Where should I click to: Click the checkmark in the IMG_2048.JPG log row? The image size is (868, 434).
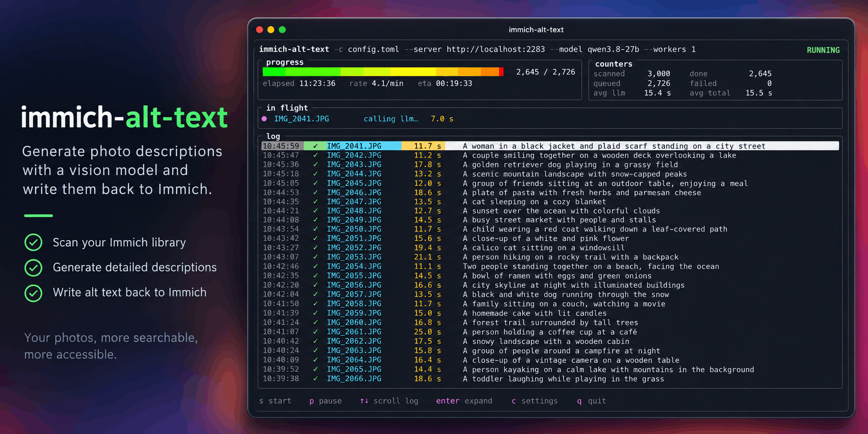click(316, 211)
